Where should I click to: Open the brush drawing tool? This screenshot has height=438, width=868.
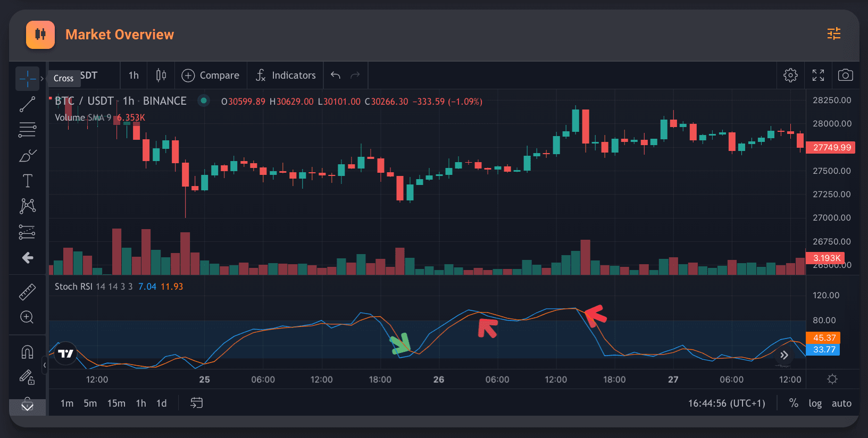tap(27, 156)
